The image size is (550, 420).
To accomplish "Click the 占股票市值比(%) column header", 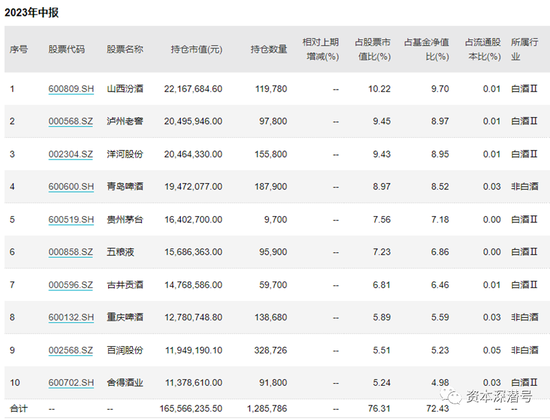I will point(373,49).
